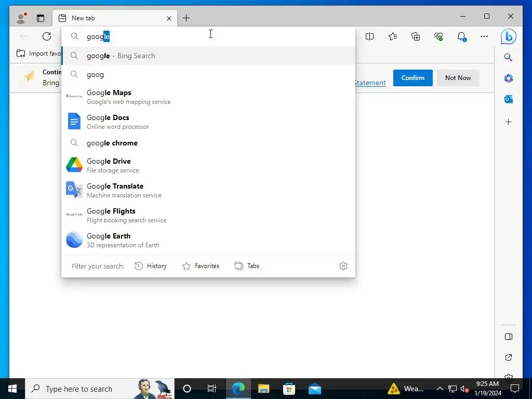This screenshot has width=532, height=399.
Task: Click the sidebar open-link external icon
Action: [x=508, y=357]
